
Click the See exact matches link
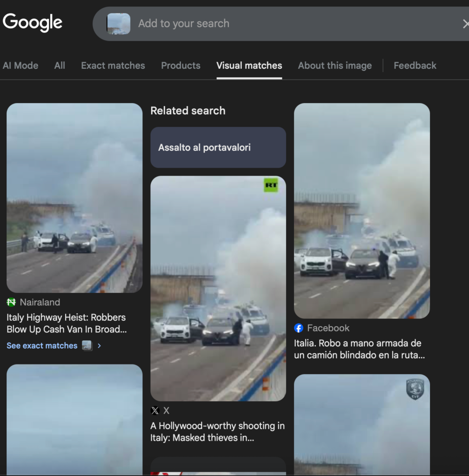click(42, 346)
